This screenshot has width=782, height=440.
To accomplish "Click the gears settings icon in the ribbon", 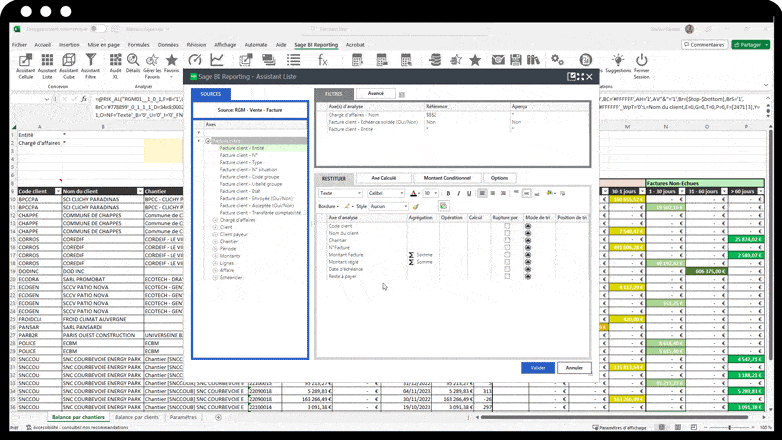I will 557,60.
